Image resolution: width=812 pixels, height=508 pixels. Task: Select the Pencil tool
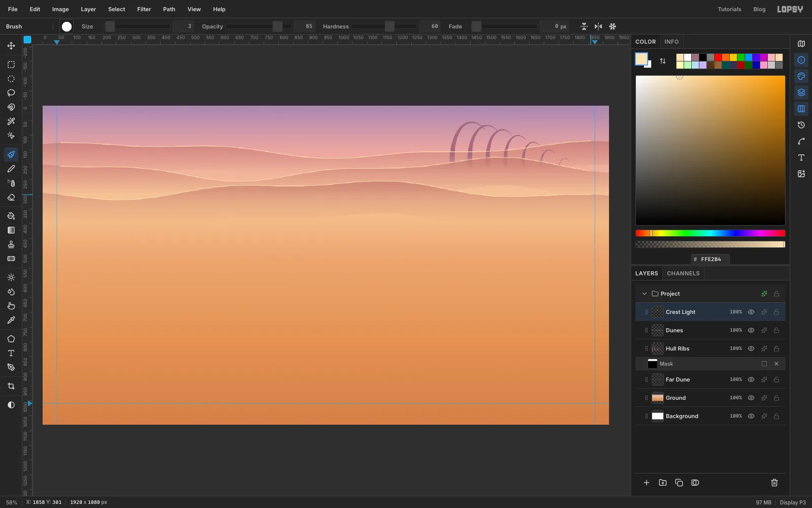(11, 169)
